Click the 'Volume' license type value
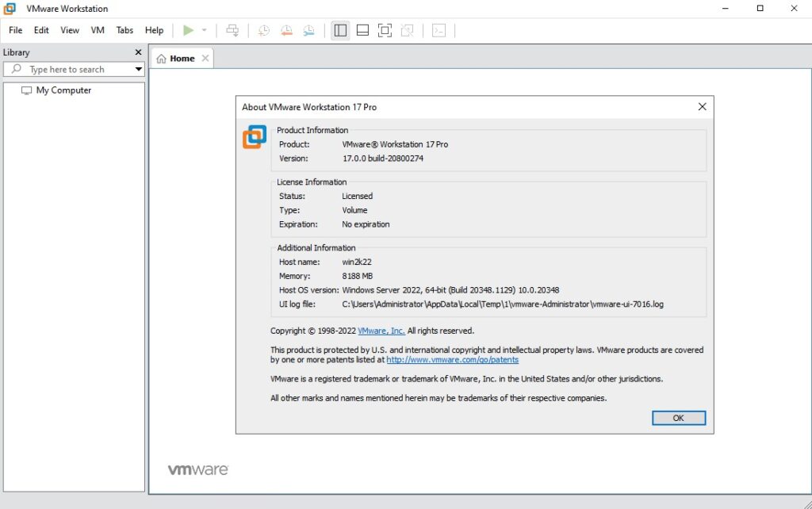The height and width of the screenshot is (509, 812). pos(354,210)
